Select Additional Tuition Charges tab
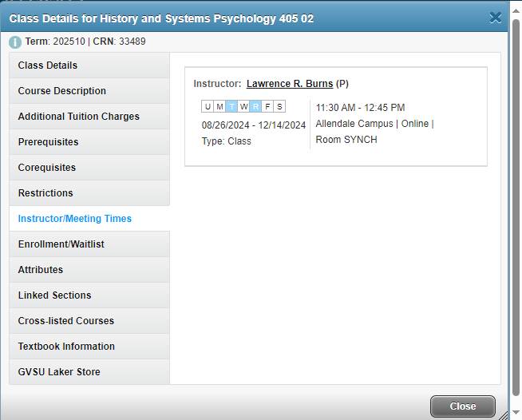Screen dimensions: 522x420 pyautogui.click(x=79, y=117)
